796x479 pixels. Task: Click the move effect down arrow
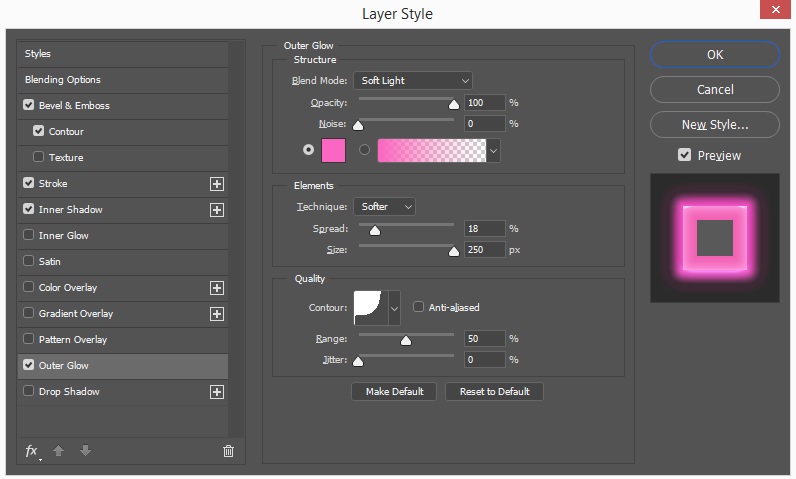click(85, 451)
